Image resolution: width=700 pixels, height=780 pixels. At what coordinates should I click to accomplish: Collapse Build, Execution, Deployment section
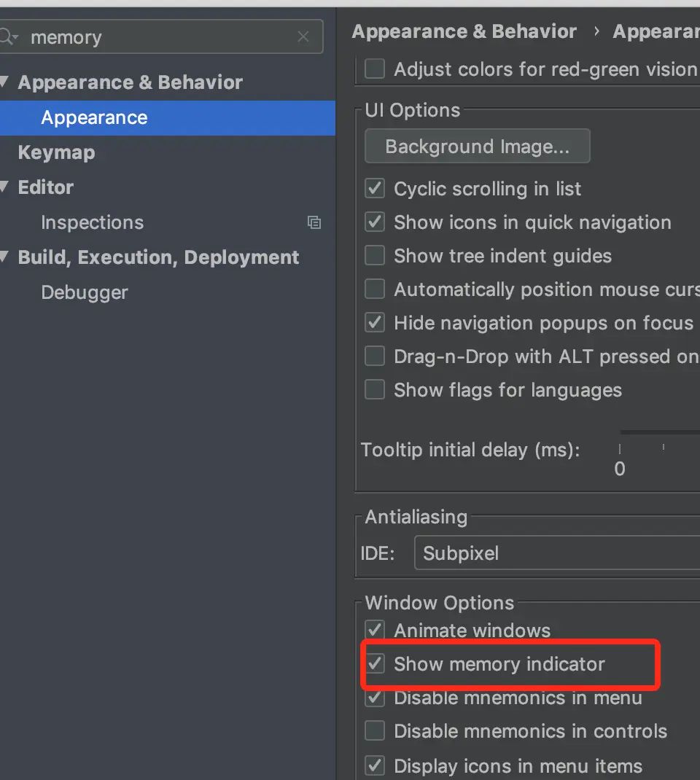(4, 257)
